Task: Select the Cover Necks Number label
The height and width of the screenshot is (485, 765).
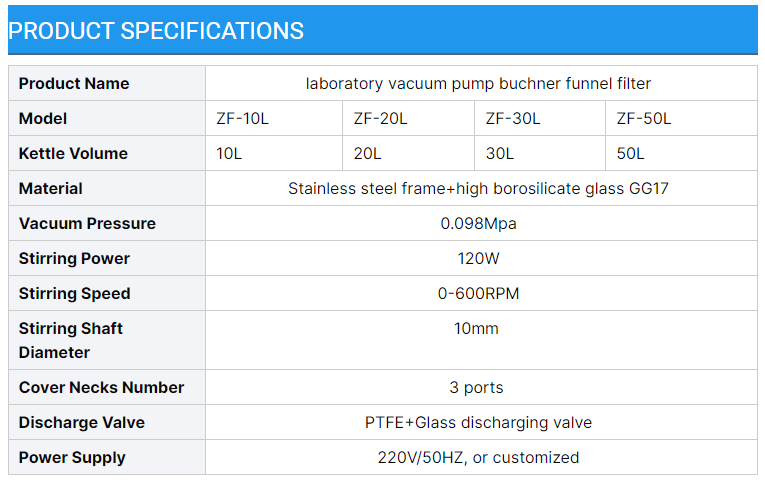Action: coord(101,388)
